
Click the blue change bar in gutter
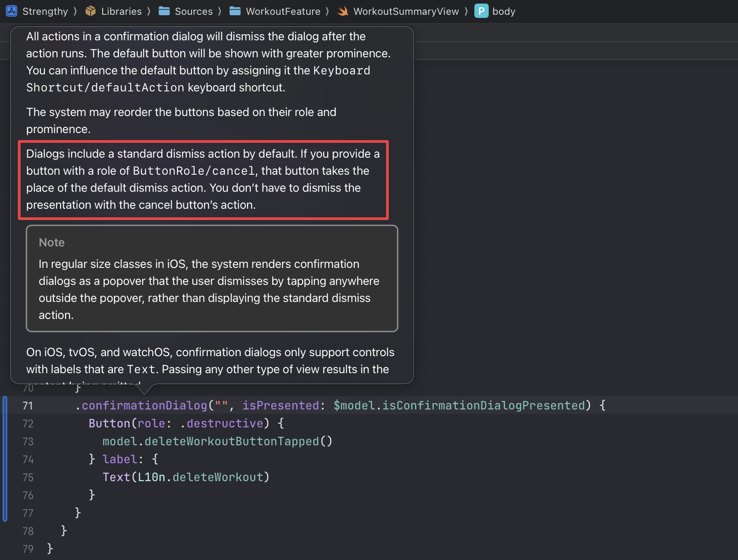(x=5, y=459)
